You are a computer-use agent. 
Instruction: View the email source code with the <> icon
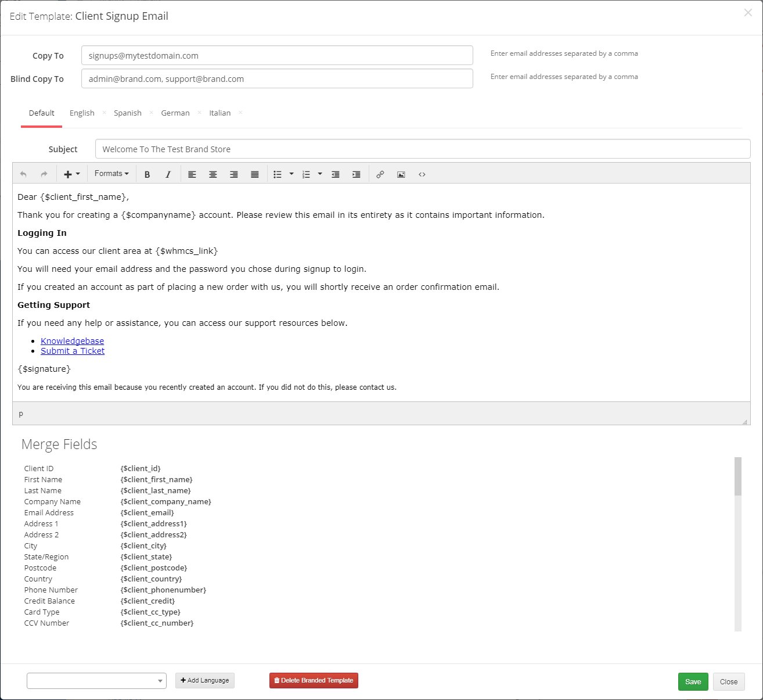point(422,174)
